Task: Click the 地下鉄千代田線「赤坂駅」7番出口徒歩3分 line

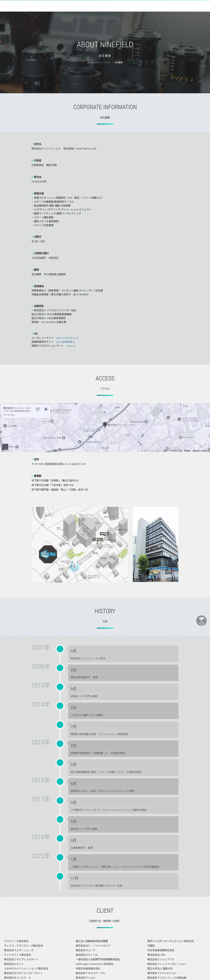Action: [55, 481]
